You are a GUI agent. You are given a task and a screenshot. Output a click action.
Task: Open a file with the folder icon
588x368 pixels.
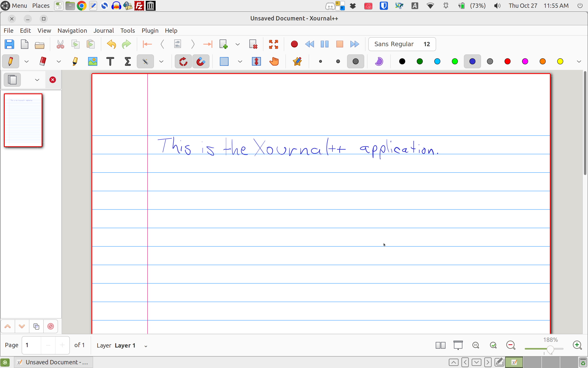click(x=39, y=45)
